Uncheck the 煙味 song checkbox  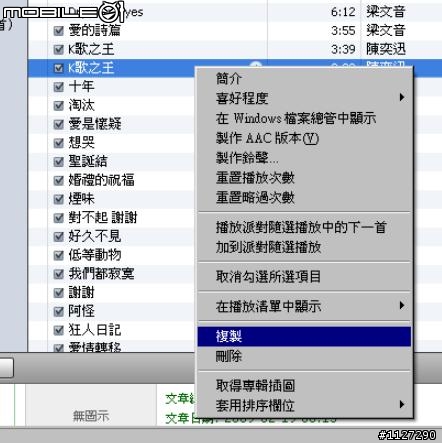pos(58,199)
